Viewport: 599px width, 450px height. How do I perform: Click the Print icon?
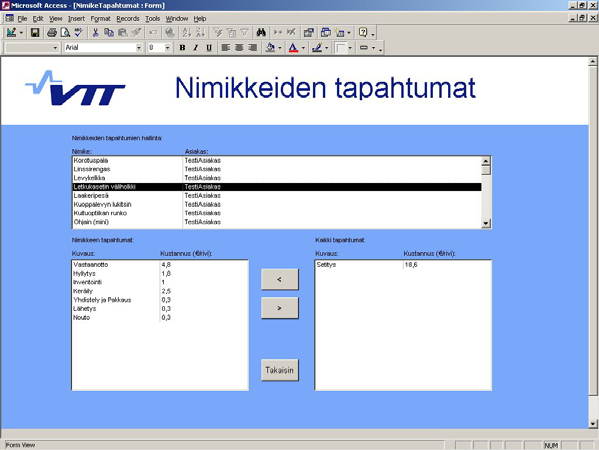[x=52, y=33]
